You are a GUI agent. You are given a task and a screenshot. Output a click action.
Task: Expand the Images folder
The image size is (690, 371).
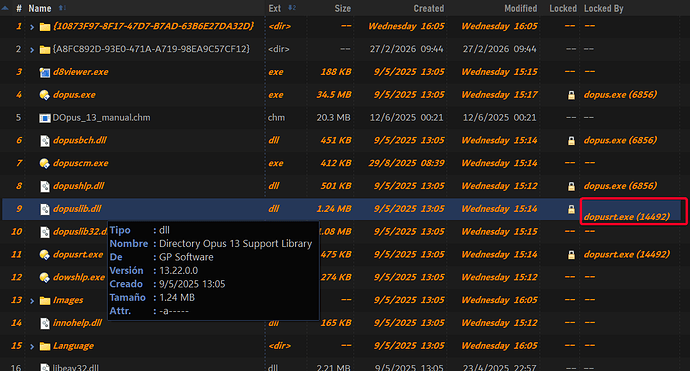tap(32, 301)
